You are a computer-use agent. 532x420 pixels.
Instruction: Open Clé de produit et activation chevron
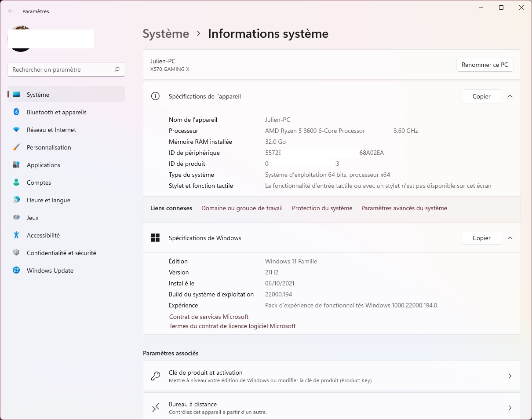pyautogui.click(x=510, y=376)
